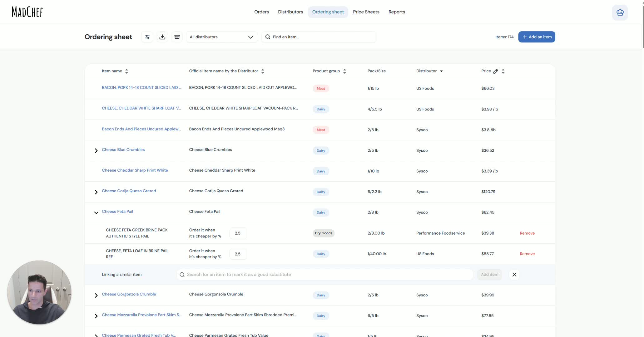Click the archive box icon
This screenshot has height=337, width=644.
pyautogui.click(x=177, y=37)
